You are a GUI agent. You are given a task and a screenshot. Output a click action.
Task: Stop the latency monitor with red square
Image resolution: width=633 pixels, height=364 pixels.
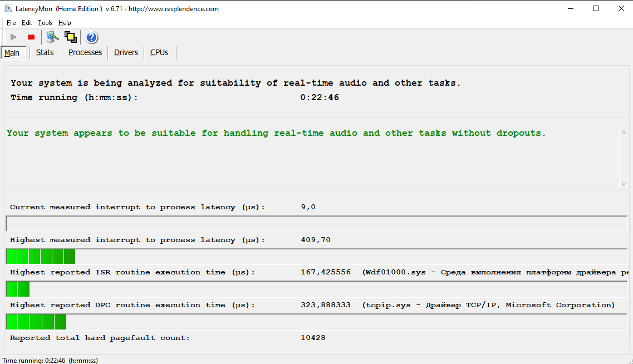point(31,37)
